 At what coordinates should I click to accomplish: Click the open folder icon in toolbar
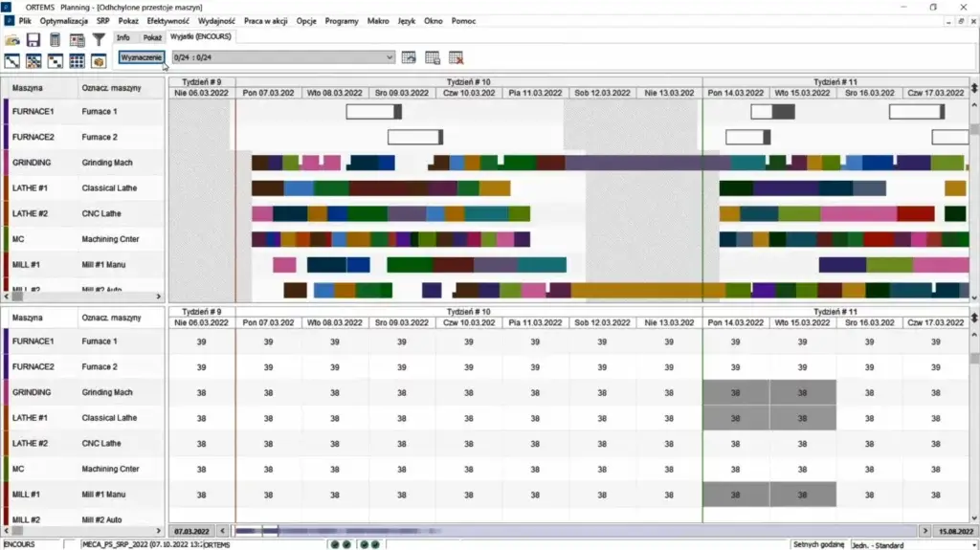(12, 40)
